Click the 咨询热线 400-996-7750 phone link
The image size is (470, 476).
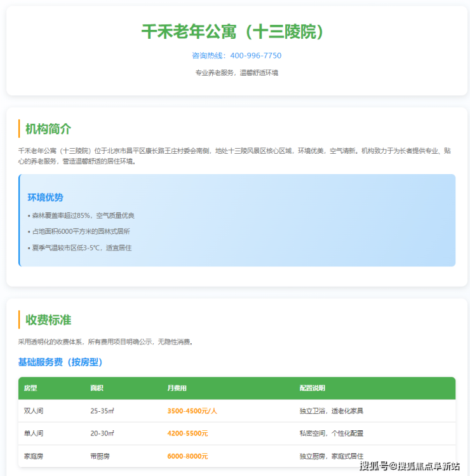tap(236, 56)
